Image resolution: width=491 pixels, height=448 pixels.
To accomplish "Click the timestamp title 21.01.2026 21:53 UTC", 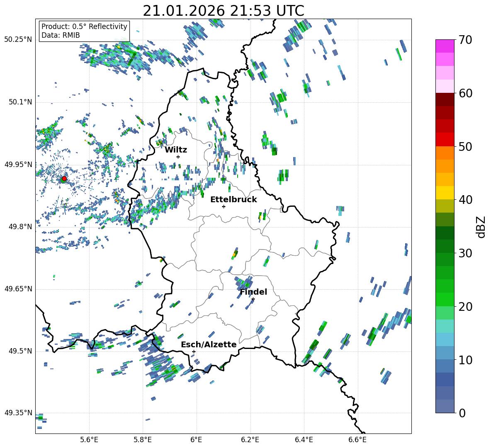I will [x=223, y=11].
